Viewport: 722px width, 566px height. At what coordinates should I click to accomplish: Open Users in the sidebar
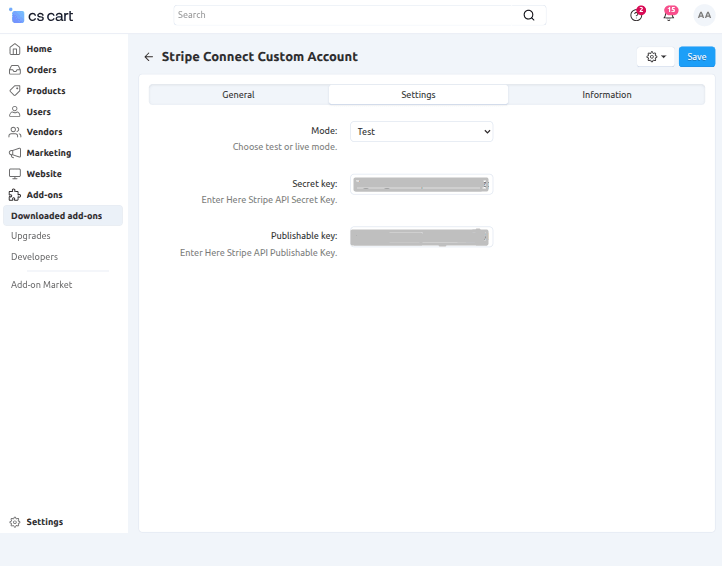click(39, 111)
